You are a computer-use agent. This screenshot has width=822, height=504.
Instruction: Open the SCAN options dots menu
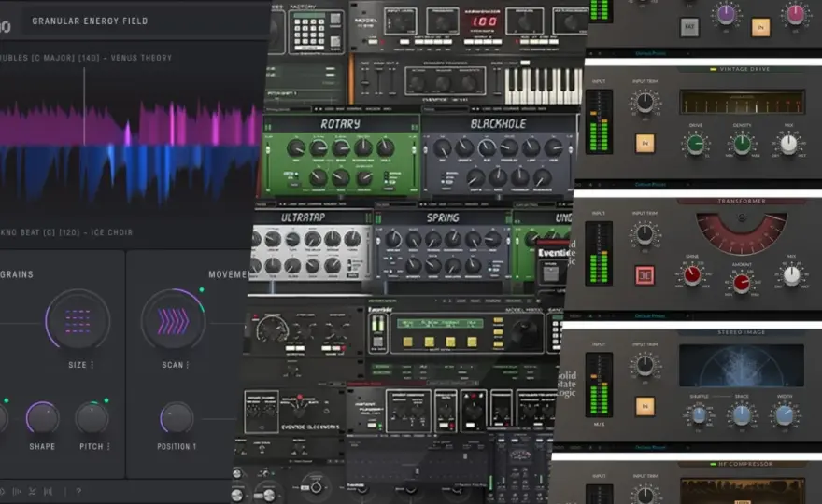point(187,365)
